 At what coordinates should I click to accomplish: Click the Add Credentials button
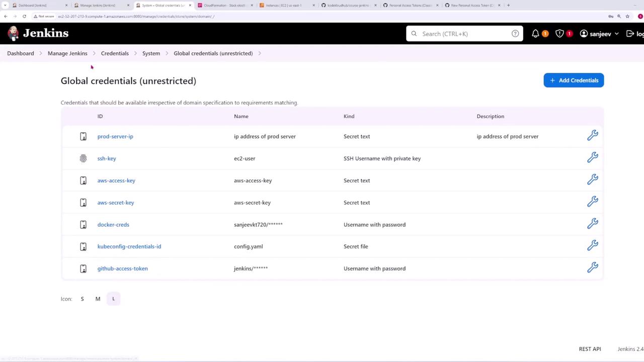574,80
